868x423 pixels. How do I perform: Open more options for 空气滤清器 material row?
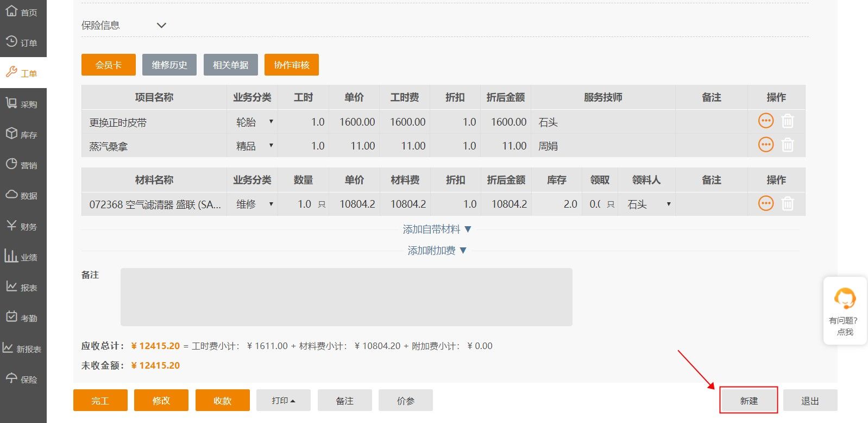766,203
